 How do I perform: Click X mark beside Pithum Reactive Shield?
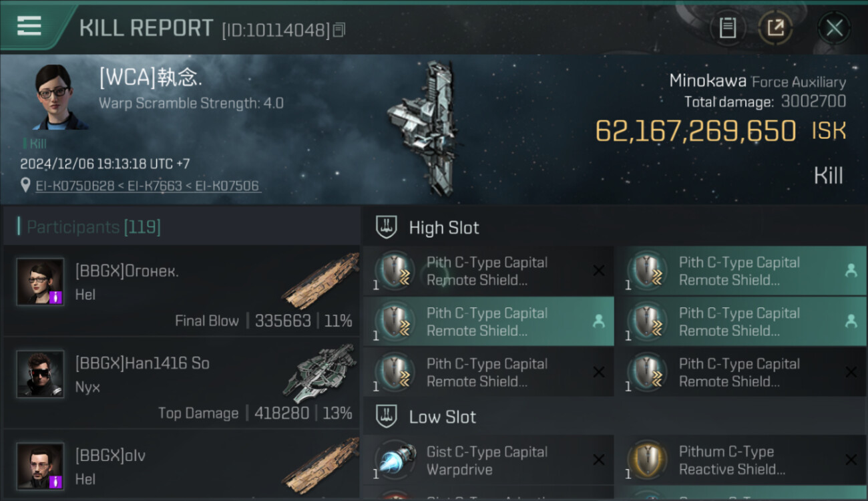(851, 460)
